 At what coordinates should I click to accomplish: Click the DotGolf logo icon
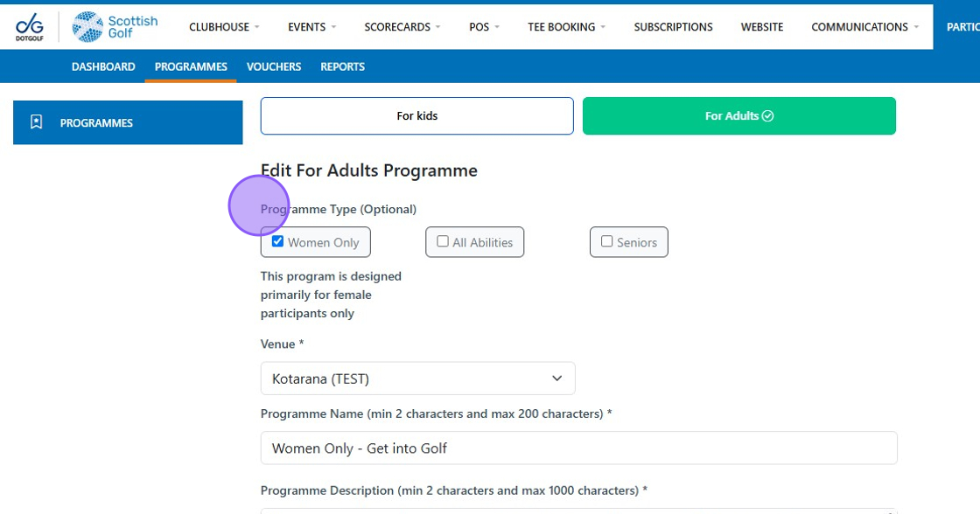pyautogui.click(x=29, y=27)
